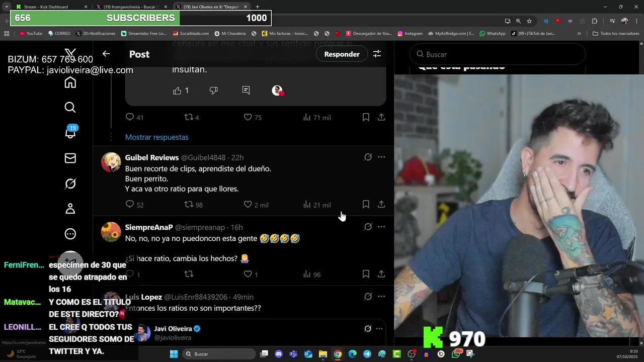The image size is (644, 362).
Task: Click the Windows Start button
Action: (174, 354)
